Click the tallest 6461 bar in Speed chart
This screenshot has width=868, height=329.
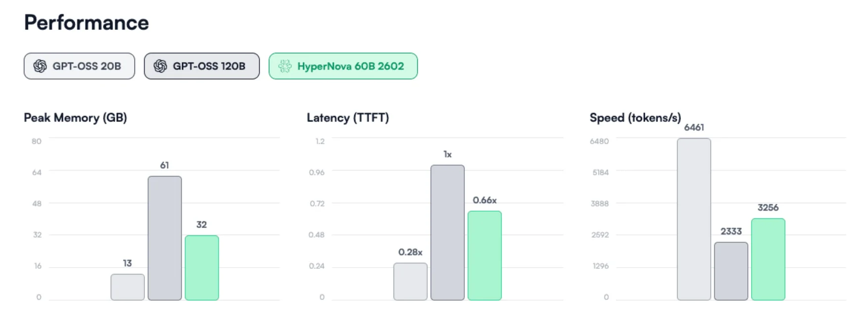point(694,218)
